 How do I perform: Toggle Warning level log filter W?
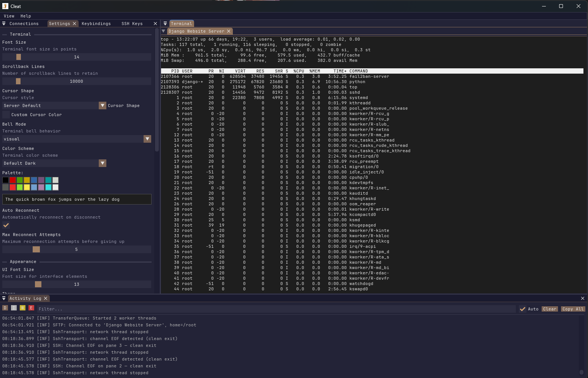click(22, 308)
